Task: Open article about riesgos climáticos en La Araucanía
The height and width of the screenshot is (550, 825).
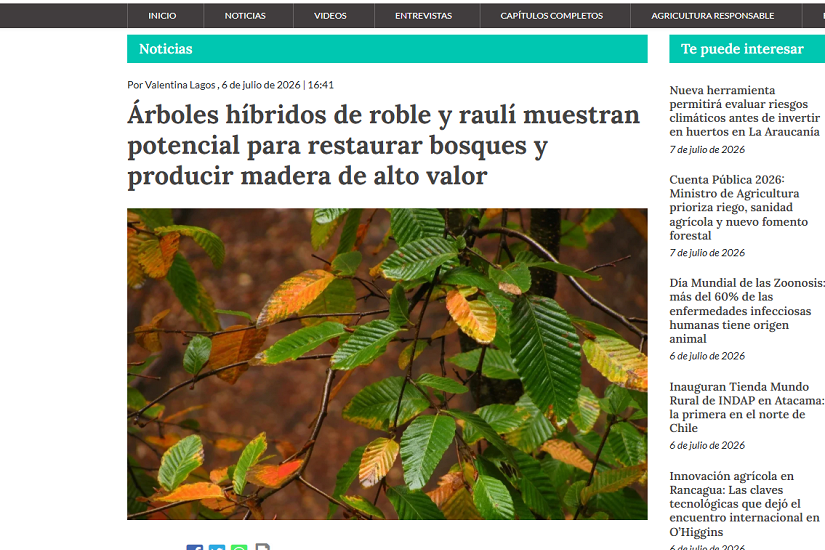Action: tap(744, 111)
